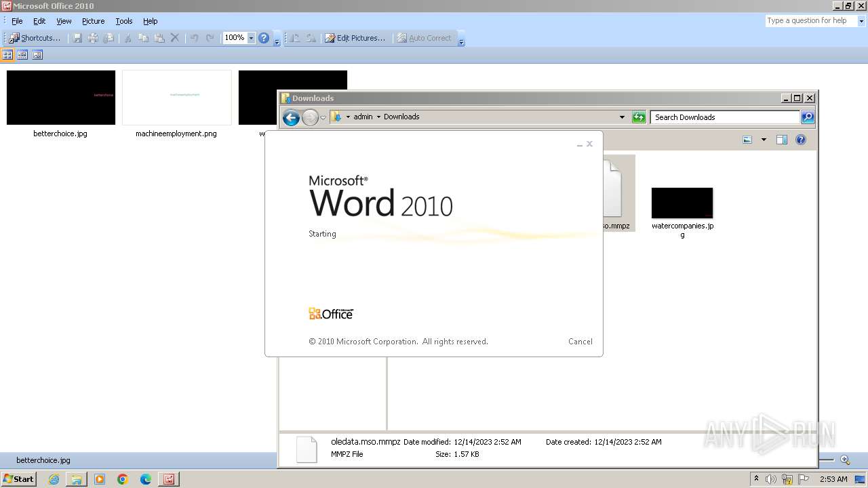868x488 pixels.
Task: Click the Delete X icon in toolbar
Action: point(175,38)
